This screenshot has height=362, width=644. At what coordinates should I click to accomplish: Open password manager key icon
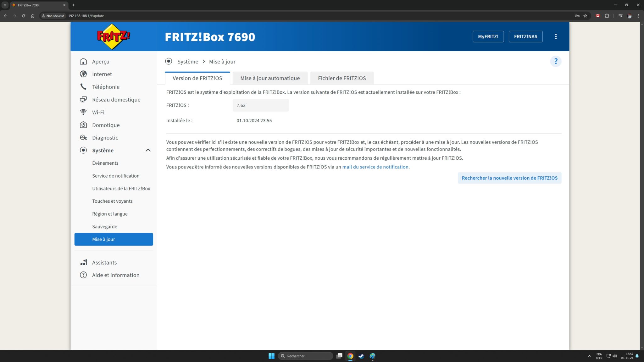pos(577,16)
